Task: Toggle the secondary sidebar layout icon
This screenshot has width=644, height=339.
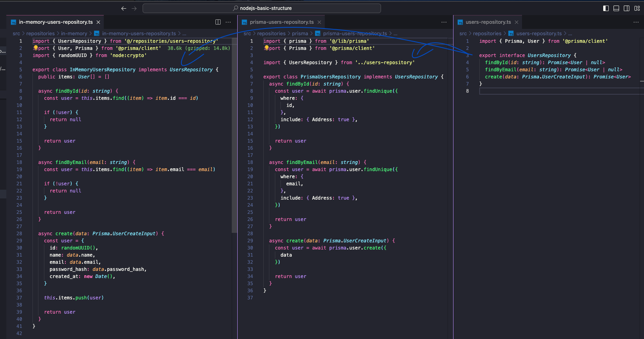Action: [x=627, y=8]
